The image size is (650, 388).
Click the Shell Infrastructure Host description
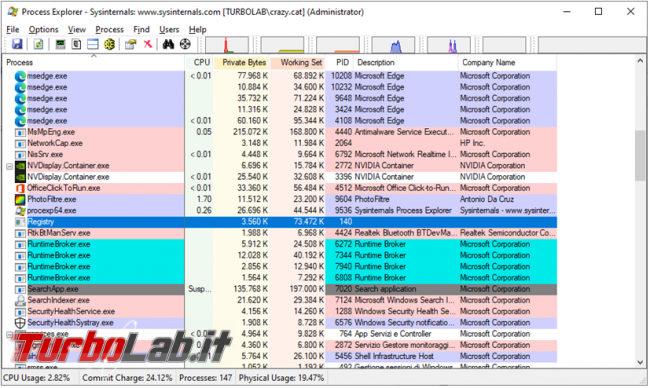tap(394, 356)
